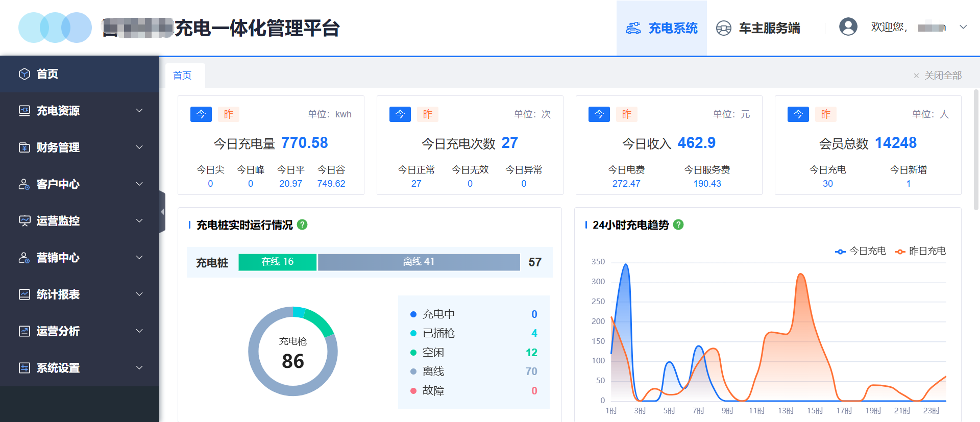980x422 pixels.
Task: Switch to 昨 on 今日充电次数 card
Action: point(428,114)
